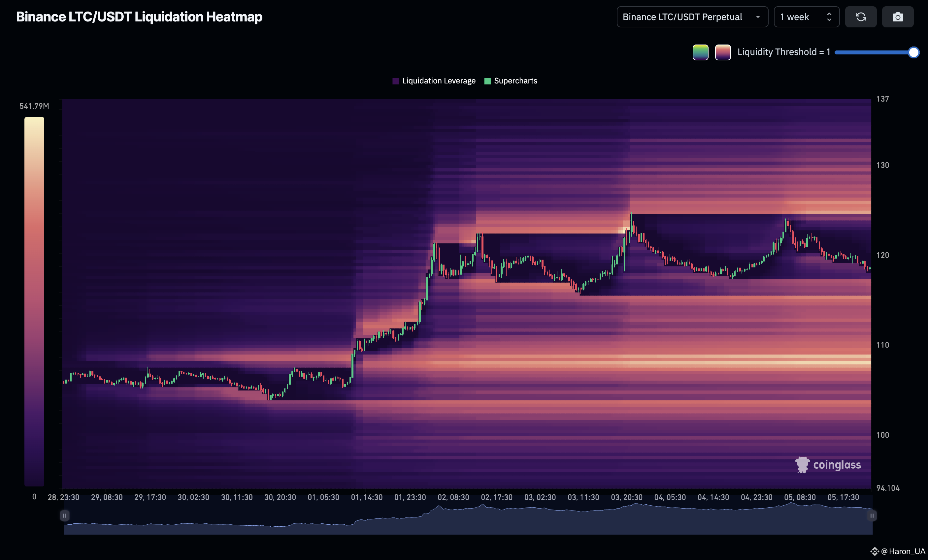Click the 0 scale minimum label
Image resolution: width=928 pixels, height=560 pixels.
click(x=34, y=497)
